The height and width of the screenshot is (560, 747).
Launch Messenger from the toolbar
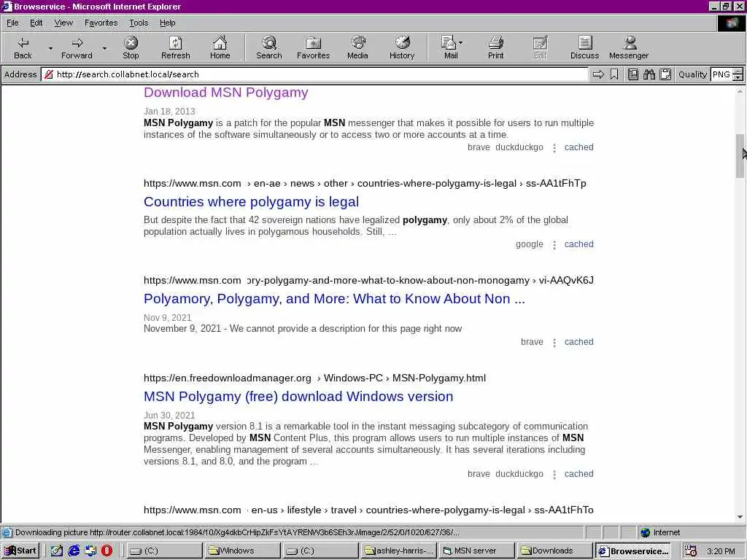pos(628,47)
